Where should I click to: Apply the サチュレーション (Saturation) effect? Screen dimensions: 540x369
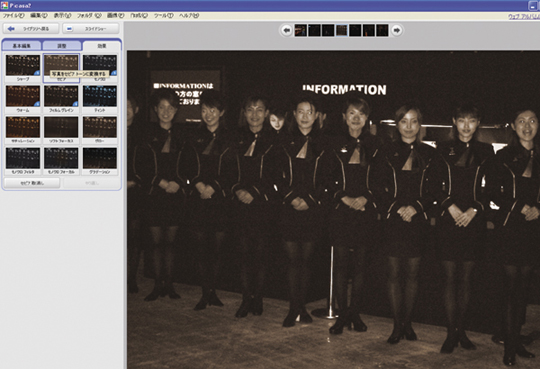(23, 130)
